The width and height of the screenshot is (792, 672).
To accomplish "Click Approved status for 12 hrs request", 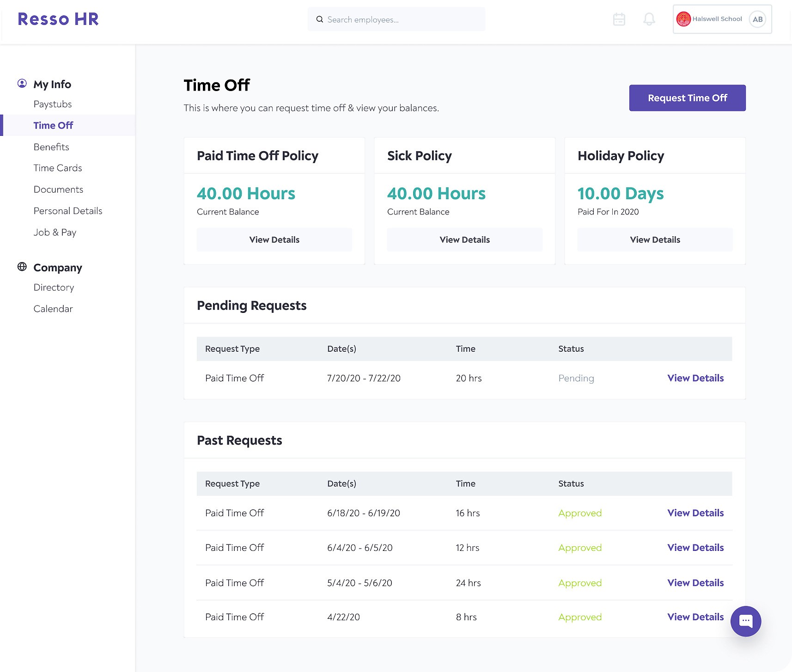I will coord(580,548).
